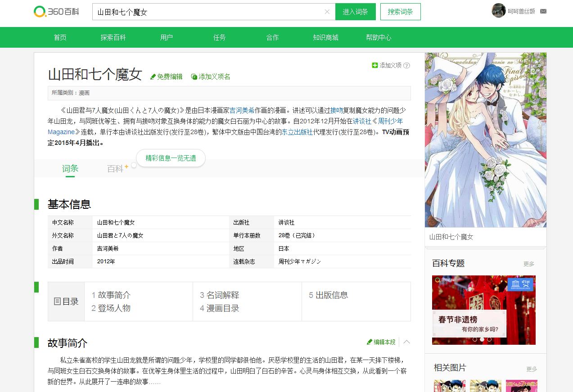This screenshot has width=573, height=392.
Task: Select the 2012年 release date value
Action: [x=106, y=261]
